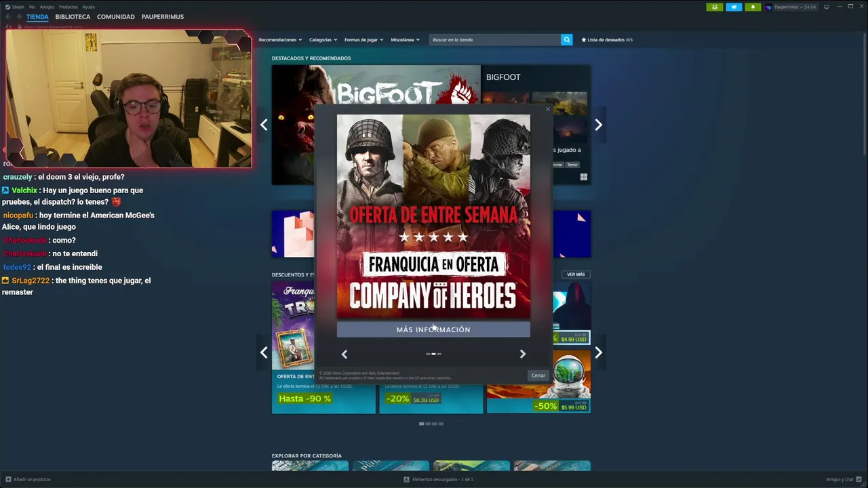Viewport: 868px width, 488px height.
Task: Click the EXPLORAR POR CATEGORÍA heading
Action: click(x=307, y=456)
